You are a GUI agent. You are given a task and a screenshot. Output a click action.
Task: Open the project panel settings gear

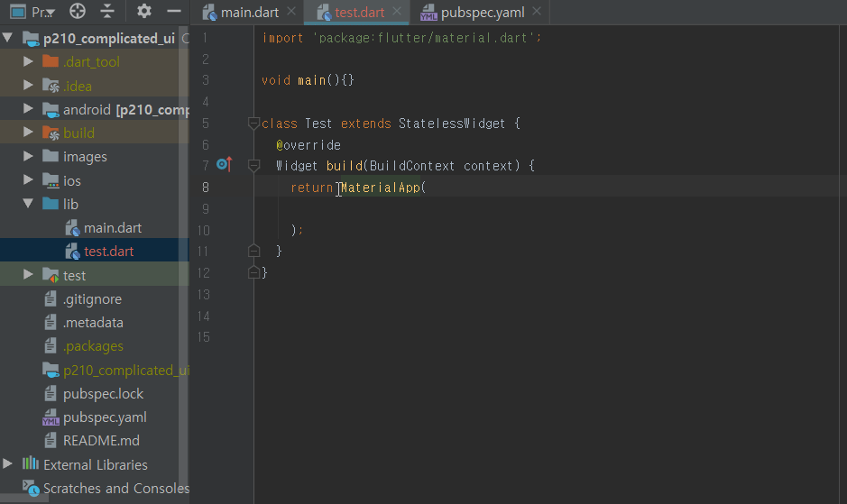(144, 12)
